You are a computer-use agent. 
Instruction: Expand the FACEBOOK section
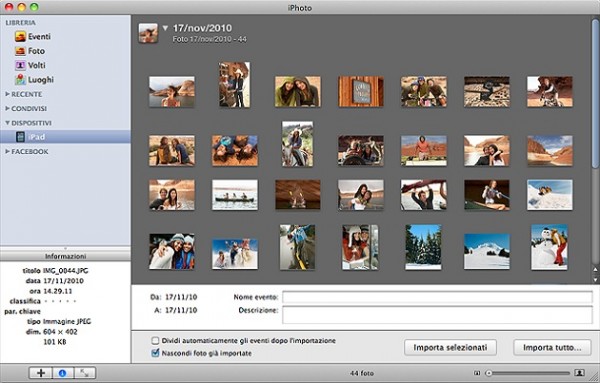[27, 152]
